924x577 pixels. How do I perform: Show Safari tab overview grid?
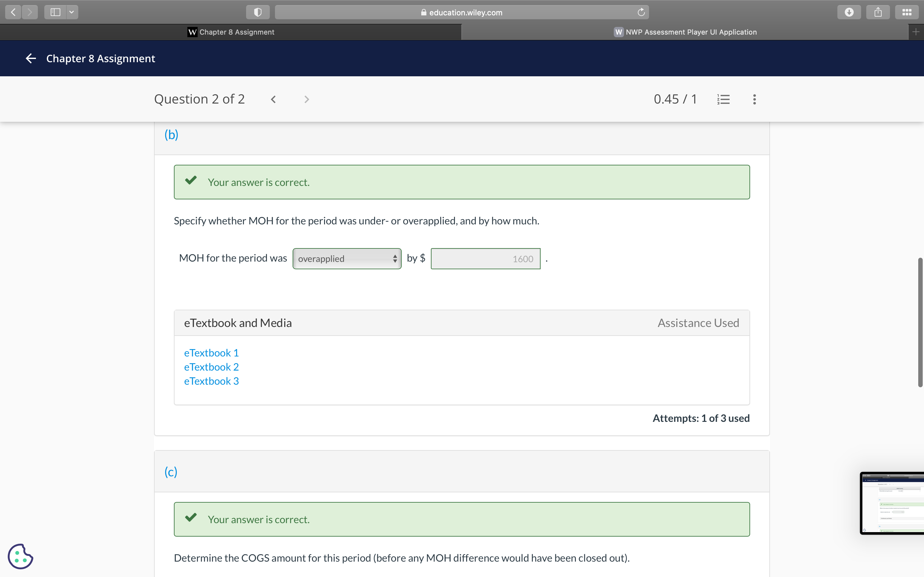[907, 12]
